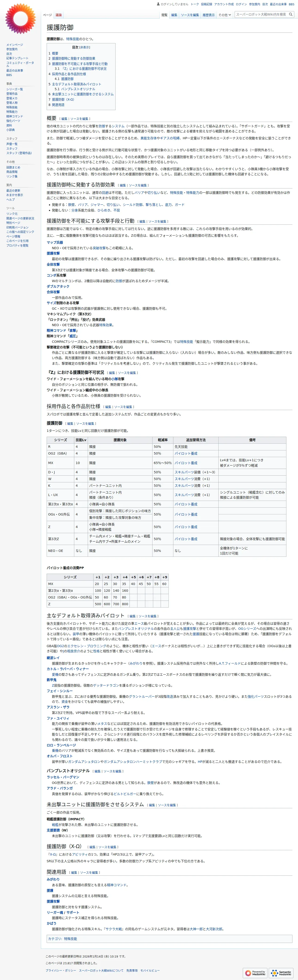Click the アスラン・ザラ pilot link
Screen dimensions: 298x980
click(58, 707)
